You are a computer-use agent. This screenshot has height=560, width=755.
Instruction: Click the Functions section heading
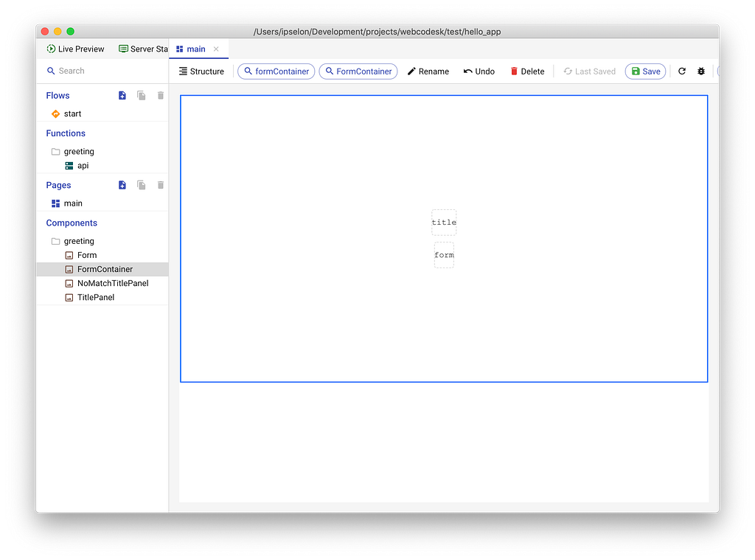point(66,133)
